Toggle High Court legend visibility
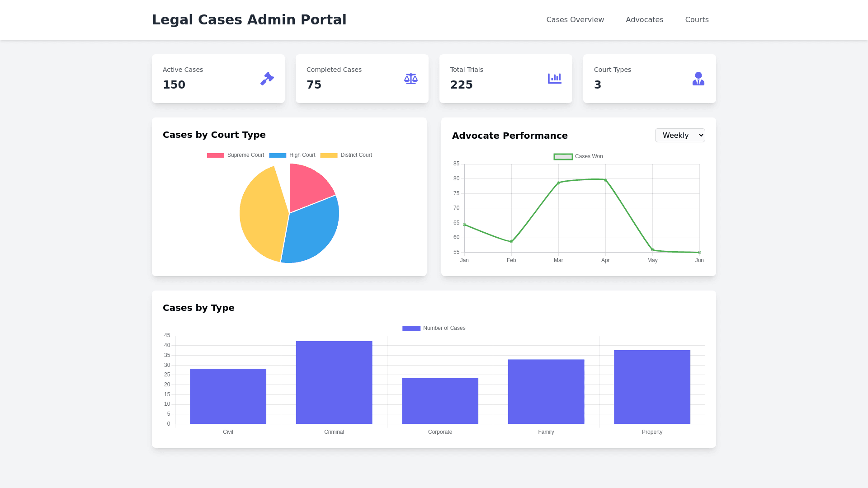Screen dimensions: 868x488 (x=292, y=155)
